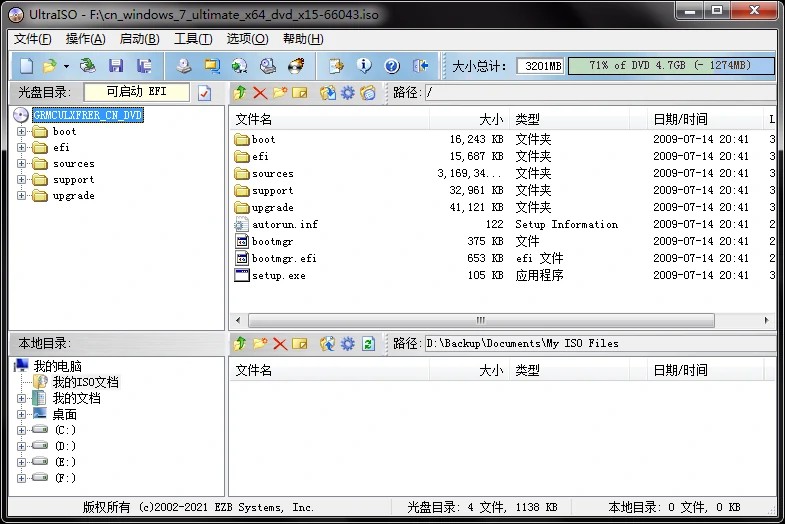Click the 大小总计 3201MB field
This screenshot has width=785, height=524.
[x=541, y=66]
